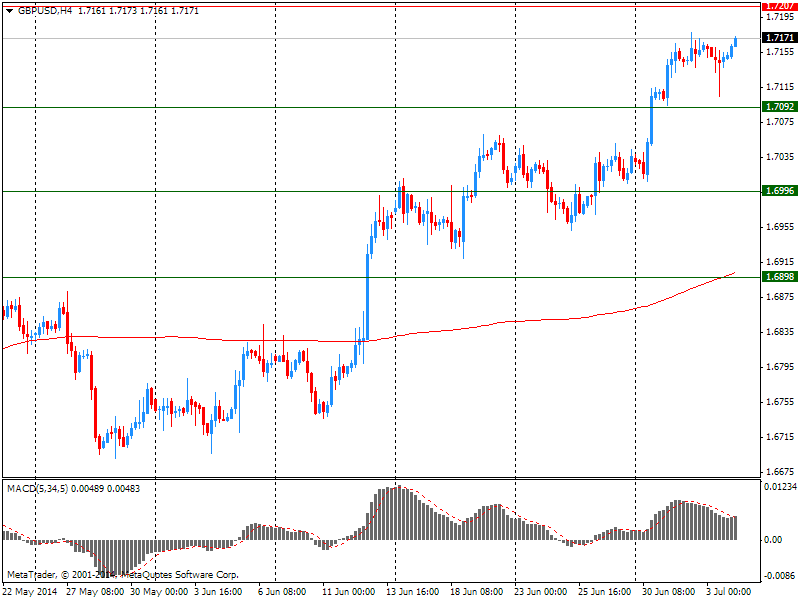800x600 pixels.
Task: Click the 27 May 08:00 time label
Action: 95,592
